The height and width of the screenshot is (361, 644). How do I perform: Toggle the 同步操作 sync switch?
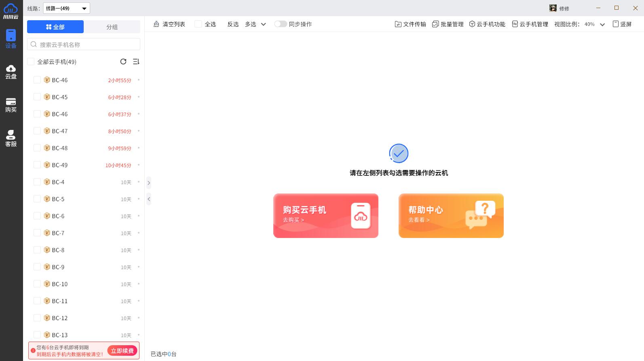point(281,24)
